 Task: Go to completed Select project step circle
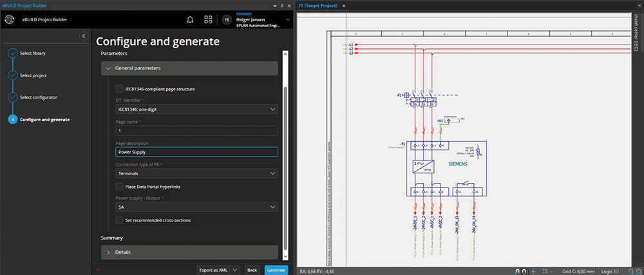[x=13, y=75]
